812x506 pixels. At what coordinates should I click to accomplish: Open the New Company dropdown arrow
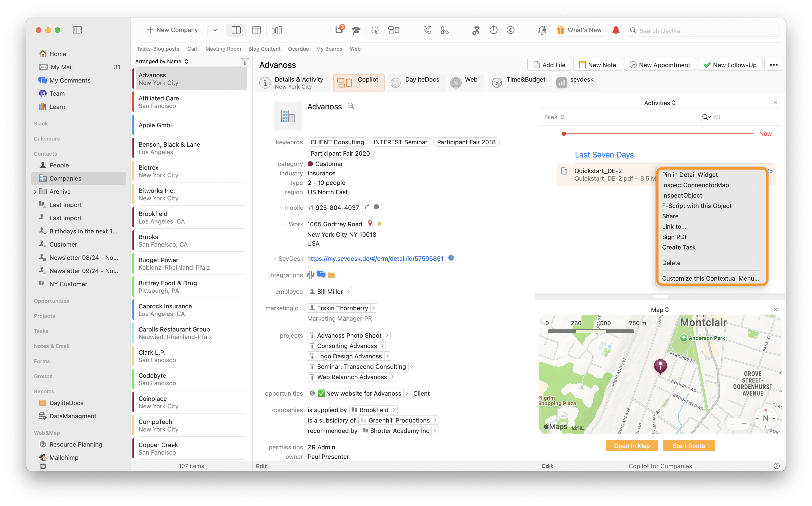coord(215,30)
